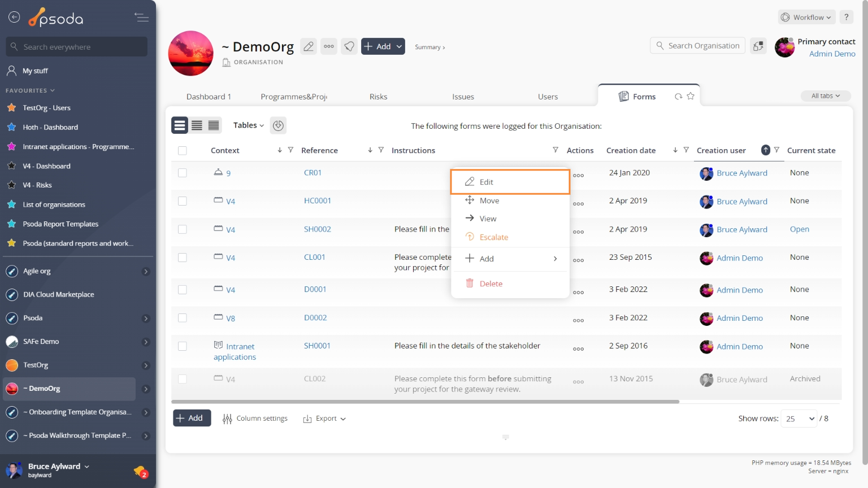The image size is (868, 488).
Task: Click the back arrow beside Psoda logo
Action: 14,18
